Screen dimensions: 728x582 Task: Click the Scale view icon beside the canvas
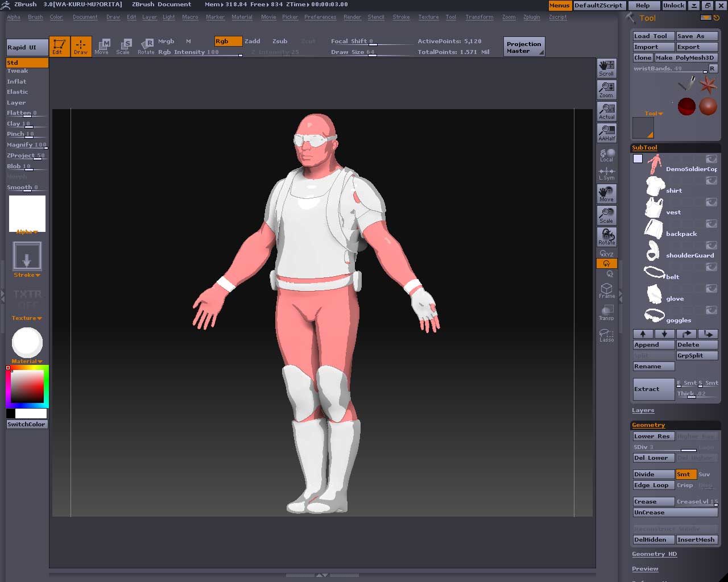pos(607,215)
